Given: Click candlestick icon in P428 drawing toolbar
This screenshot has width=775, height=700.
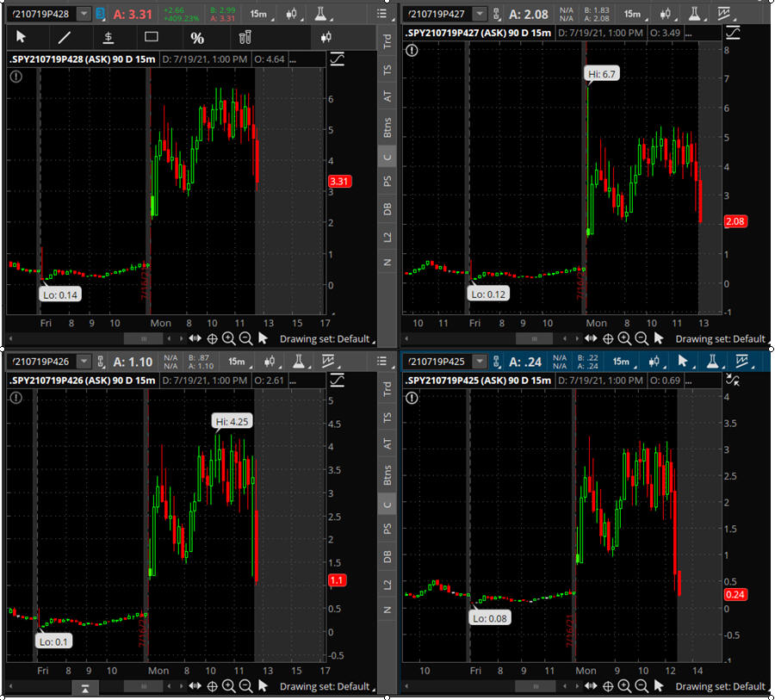Looking at the screenshot, I should click(x=325, y=37).
